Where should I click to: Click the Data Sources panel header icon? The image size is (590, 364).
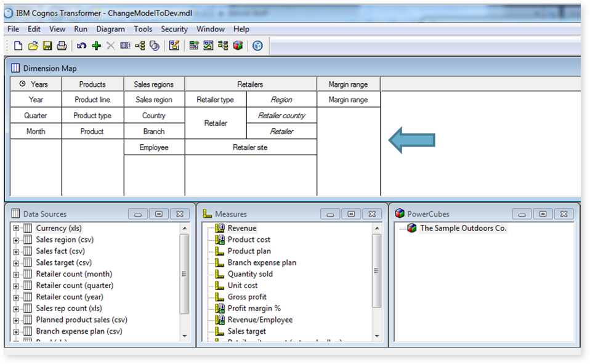tap(15, 214)
